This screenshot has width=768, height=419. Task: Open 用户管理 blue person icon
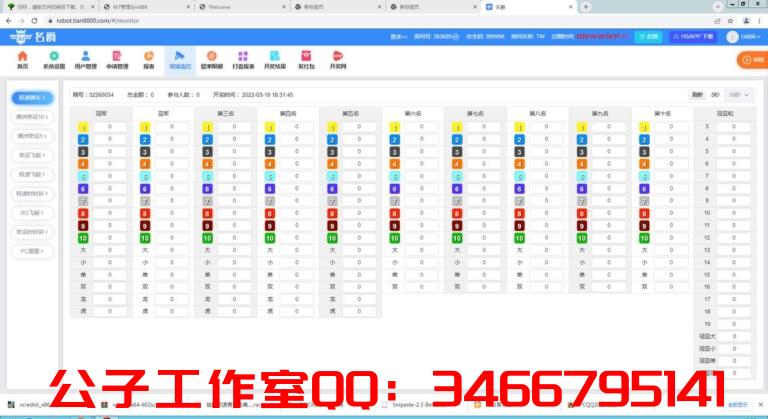pyautogui.click(x=85, y=60)
